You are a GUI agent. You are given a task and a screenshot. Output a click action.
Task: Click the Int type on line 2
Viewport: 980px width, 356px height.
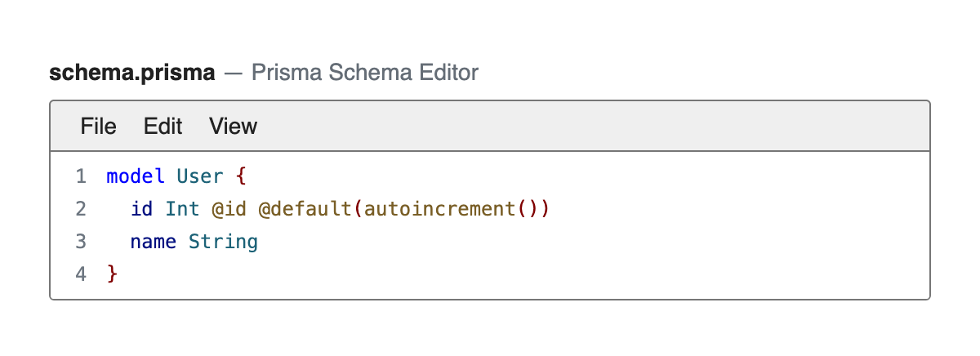(182, 209)
